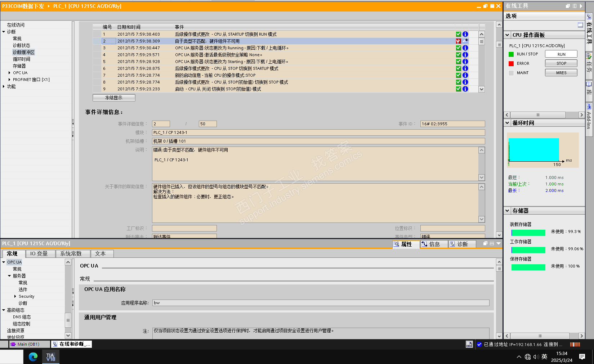This screenshot has width=594, height=364.
Task: Click the 冻结显示 freeze display button
Action: click(x=114, y=98)
